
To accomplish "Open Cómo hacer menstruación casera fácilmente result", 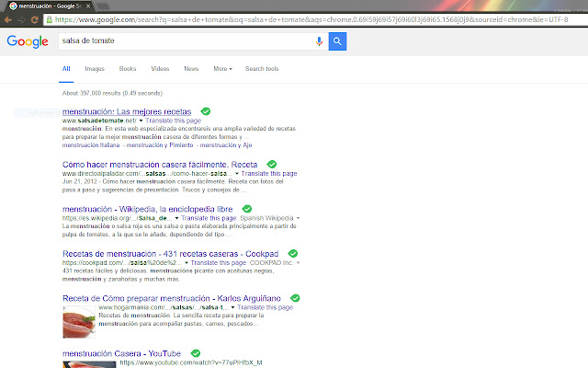I will tap(160, 165).
